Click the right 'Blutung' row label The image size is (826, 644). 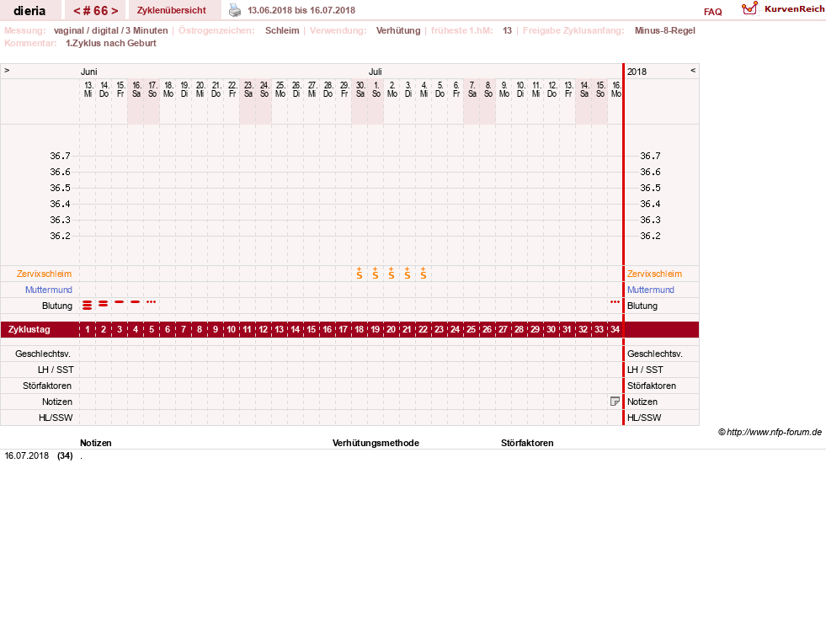pyautogui.click(x=642, y=306)
